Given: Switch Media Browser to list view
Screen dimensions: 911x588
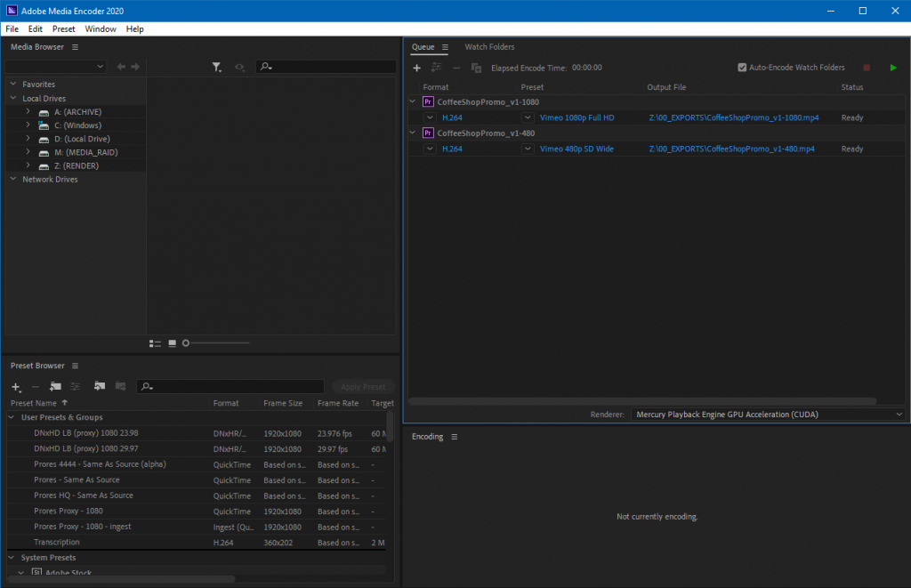Looking at the screenshot, I should tap(156, 343).
